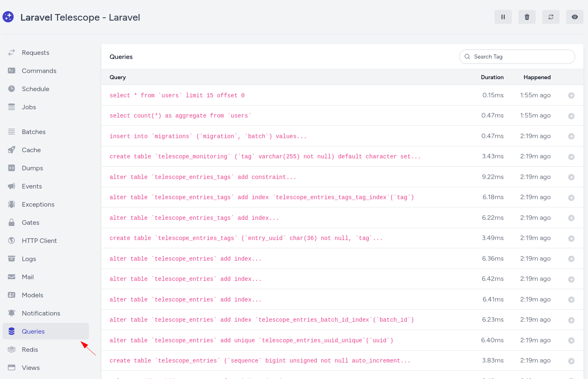The width and height of the screenshot is (588, 379).
Task: Click the 3.83ms duration value
Action: tap(493, 360)
